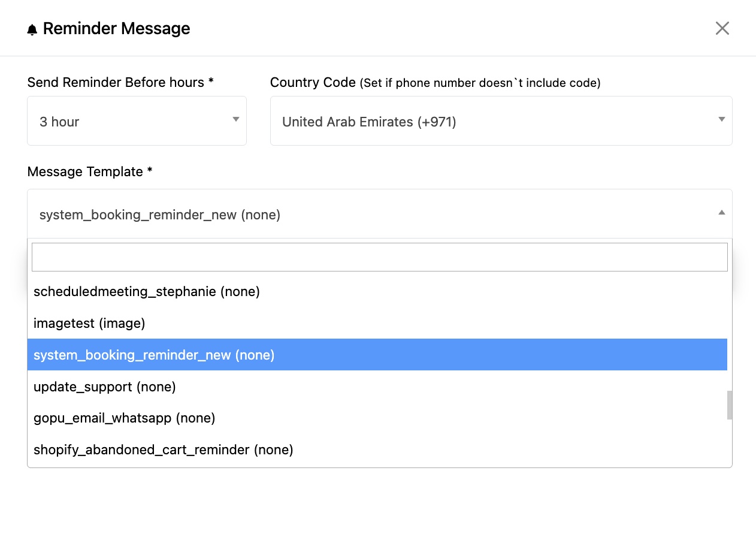Choose shopify_abandoned_cart_reminder (none) template
Viewport: 756px width, 537px height.
point(377,450)
